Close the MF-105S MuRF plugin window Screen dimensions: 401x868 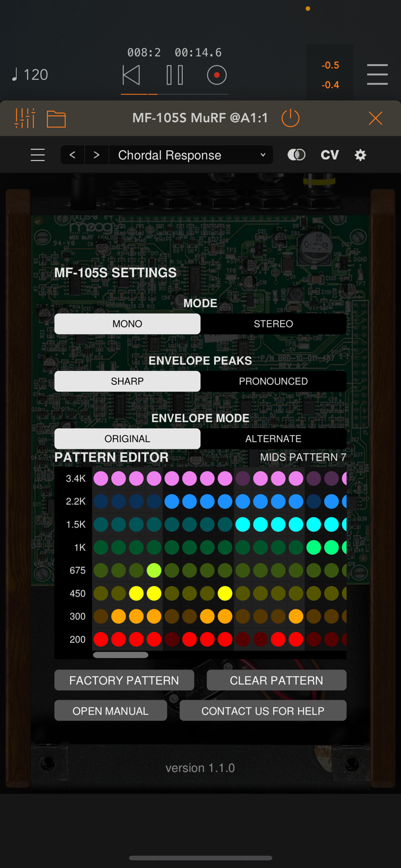[x=376, y=118]
